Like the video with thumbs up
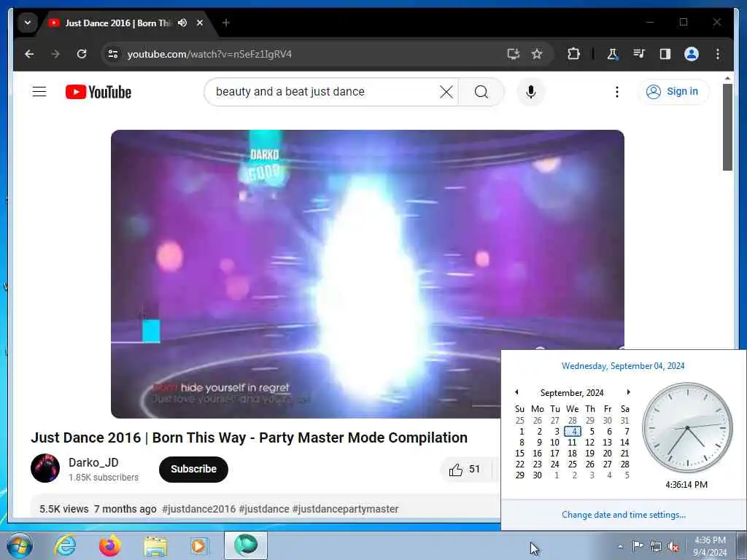 tap(465, 470)
